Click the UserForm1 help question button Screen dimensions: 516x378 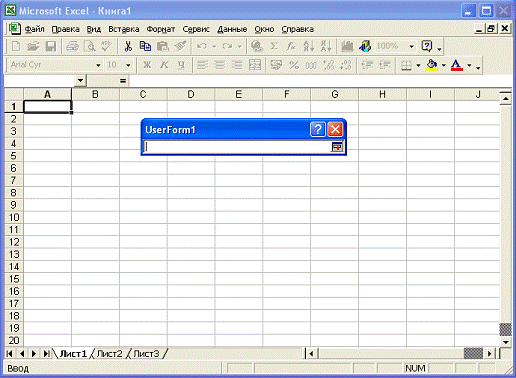pos(317,129)
